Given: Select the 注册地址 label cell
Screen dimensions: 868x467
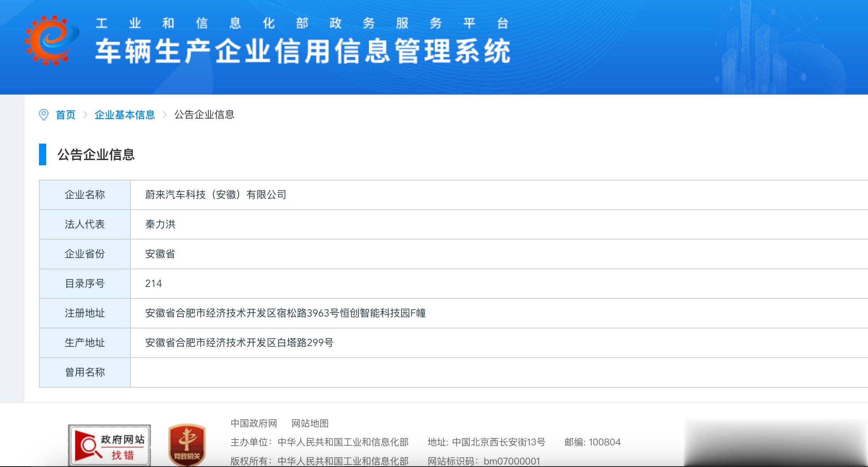Looking at the screenshot, I should coord(85,313).
